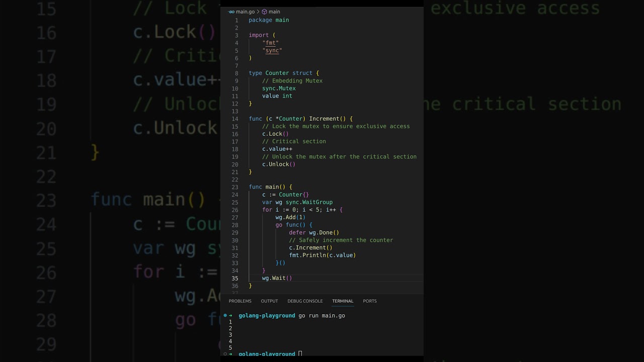Click the "wg.Add(1)" call
Image resolution: width=644 pixels, height=362 pixels.
[x=290, y=217]
